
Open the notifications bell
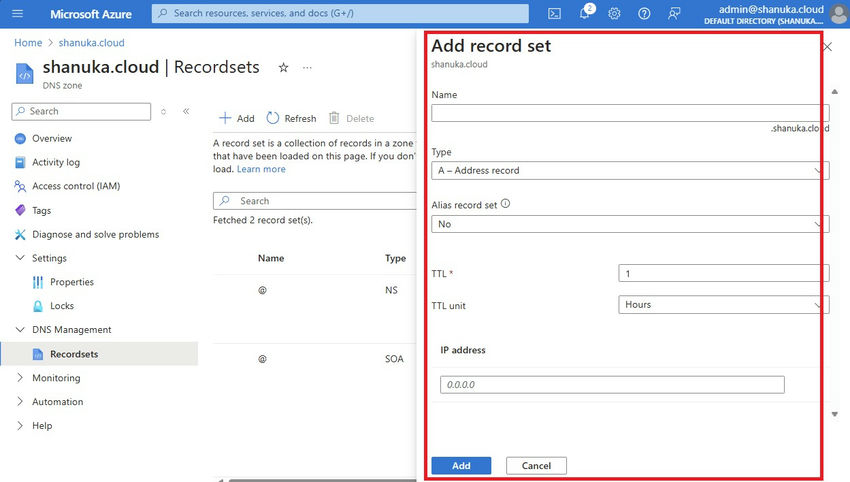585,14
